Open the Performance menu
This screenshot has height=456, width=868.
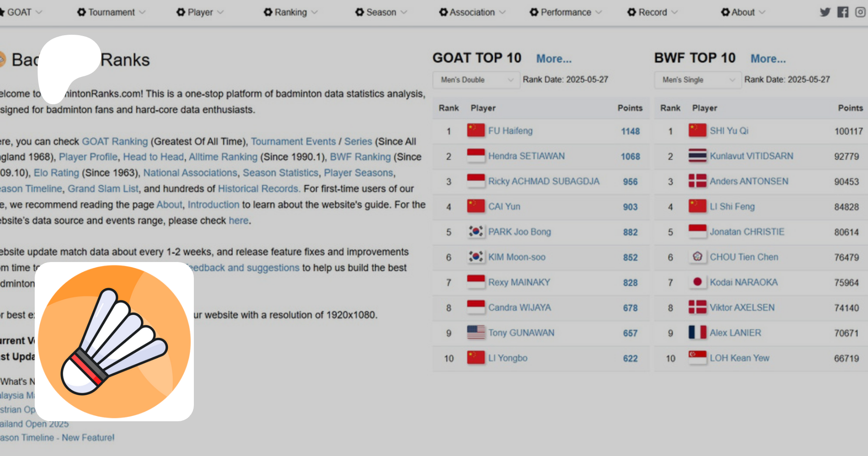point(566,12)
